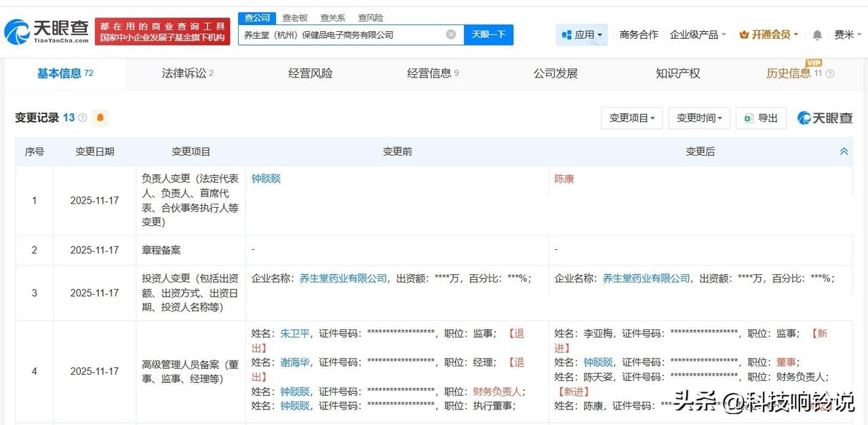The width and height of the screenshot is (868, 425).
Task: Open 养生堂药业有限公司 link in 变更前 column
Action: coord(343,278)
